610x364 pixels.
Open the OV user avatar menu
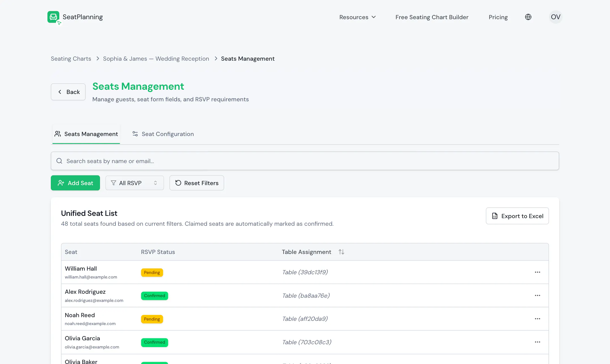[x=555, y=17]
